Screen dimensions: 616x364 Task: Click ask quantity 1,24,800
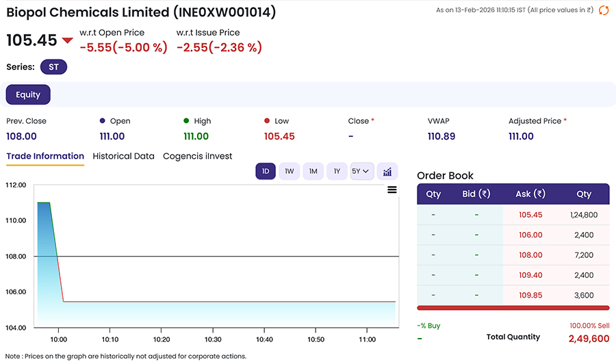pos(584,215)
